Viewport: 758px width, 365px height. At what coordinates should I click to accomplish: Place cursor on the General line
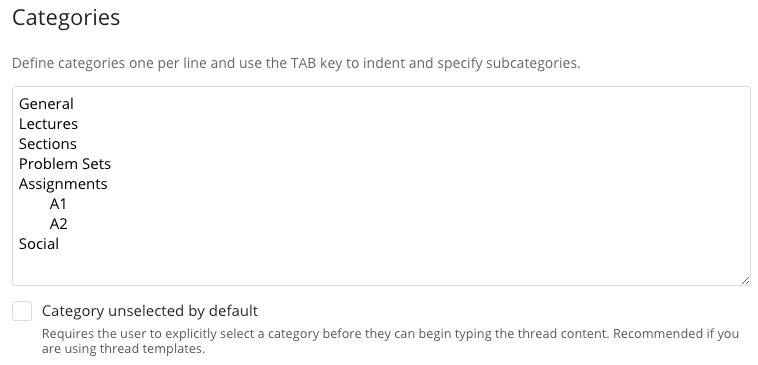46,104
